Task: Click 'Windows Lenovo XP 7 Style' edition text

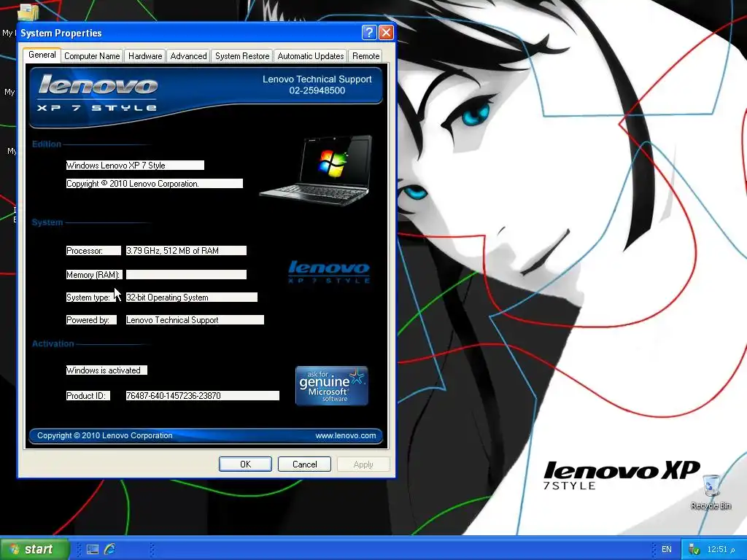Action: 135,166
